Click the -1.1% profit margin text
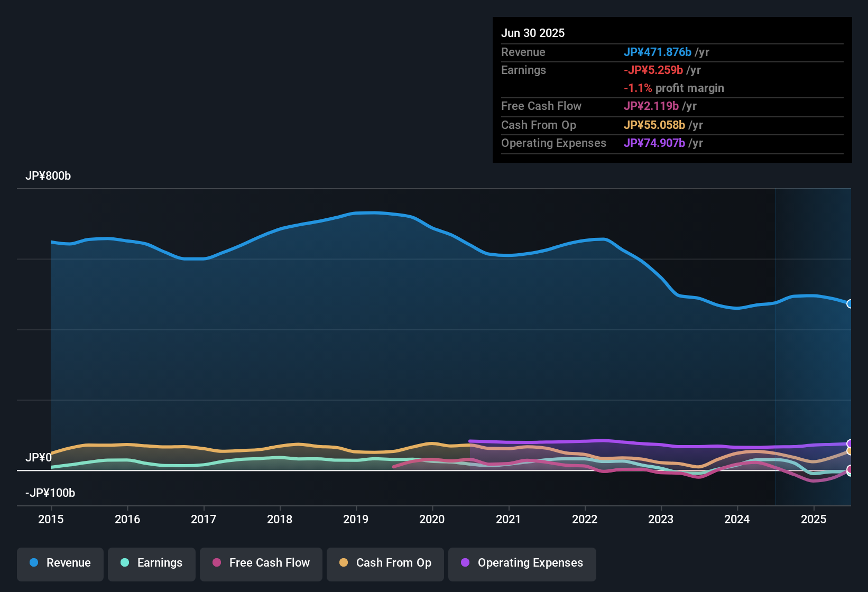The width and height of the screenshot is (868, 592). click(674, 88)
